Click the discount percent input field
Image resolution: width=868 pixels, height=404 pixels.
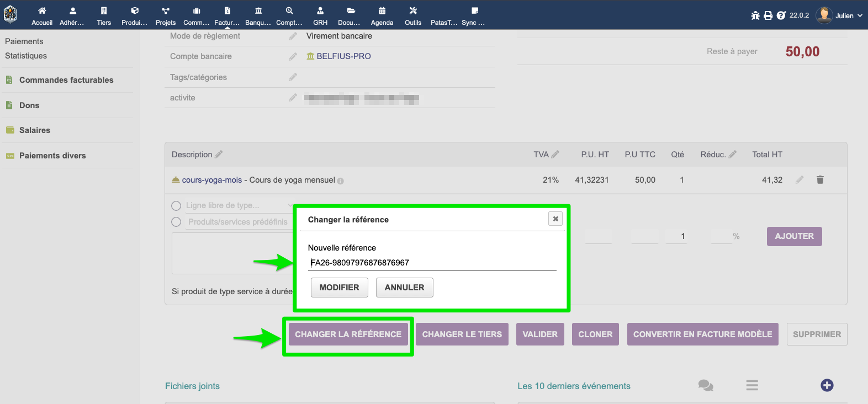pyautogui.click(x=721, y=236)
